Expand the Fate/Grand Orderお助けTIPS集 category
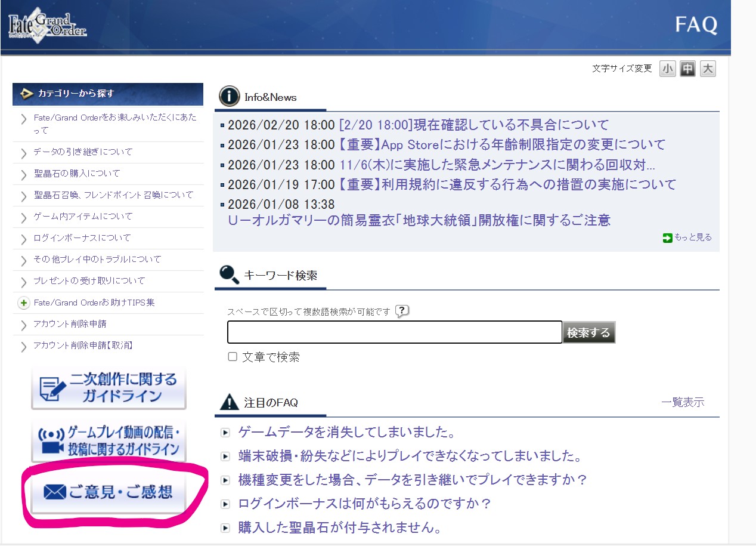 tap(24, 303)
